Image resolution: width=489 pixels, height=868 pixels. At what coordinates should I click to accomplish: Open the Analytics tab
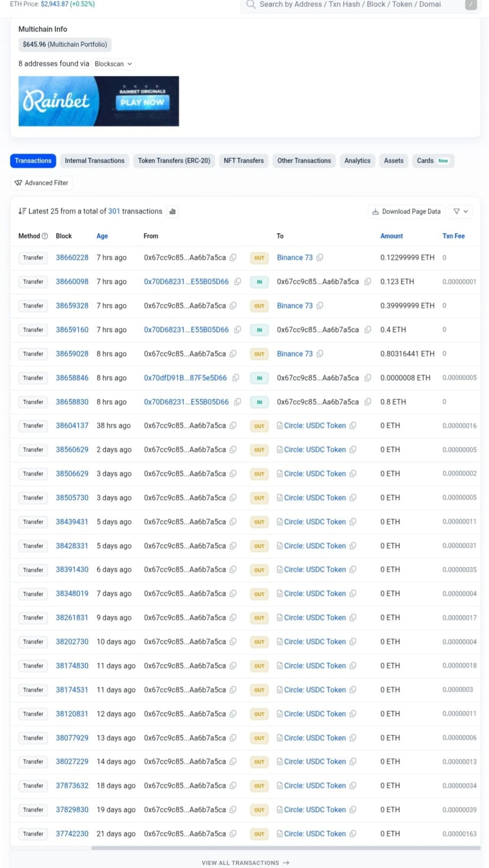[357, 161]
